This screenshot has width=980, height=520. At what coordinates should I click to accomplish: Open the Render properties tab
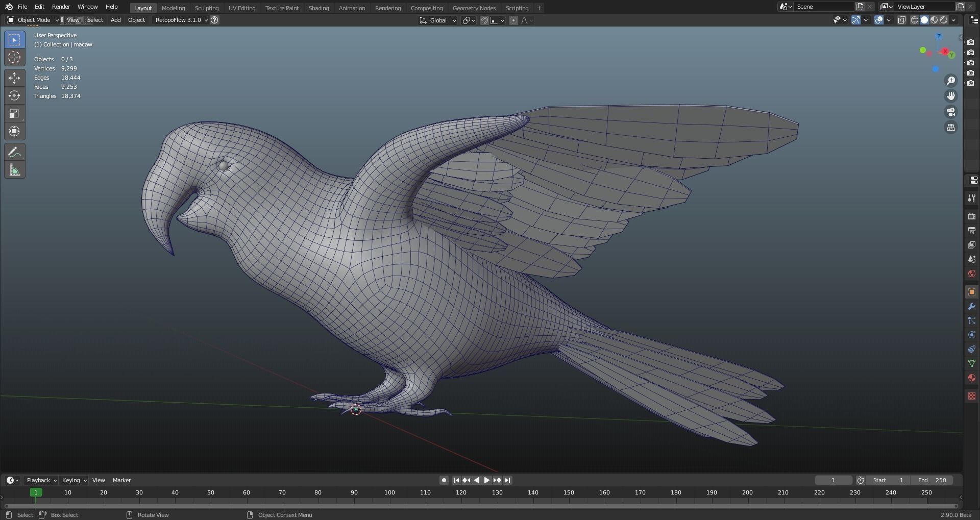click(972, 216)
